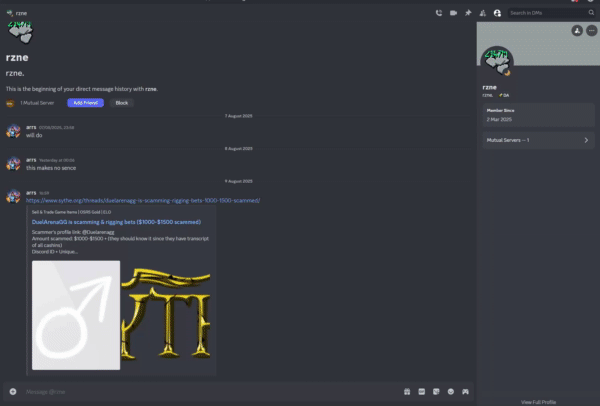This screenshot has height=406, width=600.
Task: Click rzne name in top header
Action: tap(21, 13)
